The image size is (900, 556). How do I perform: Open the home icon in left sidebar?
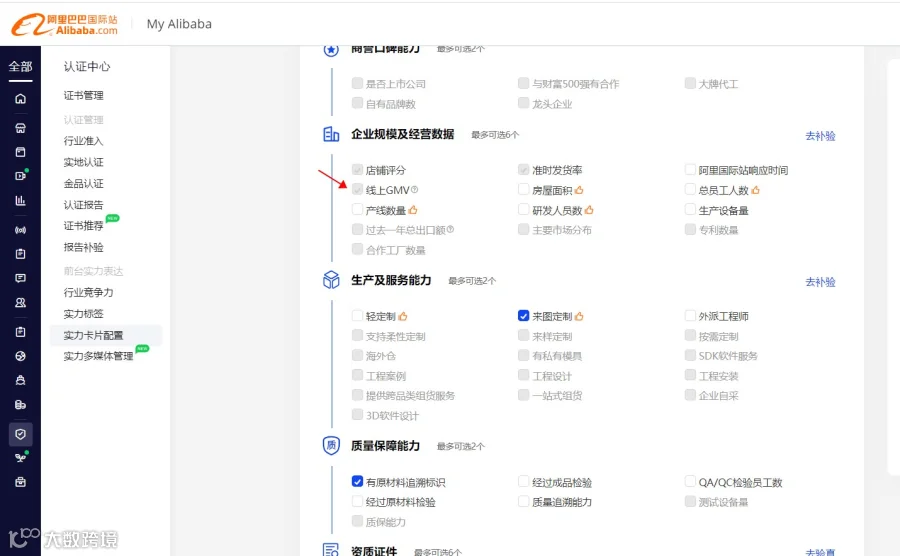[20, 99]
